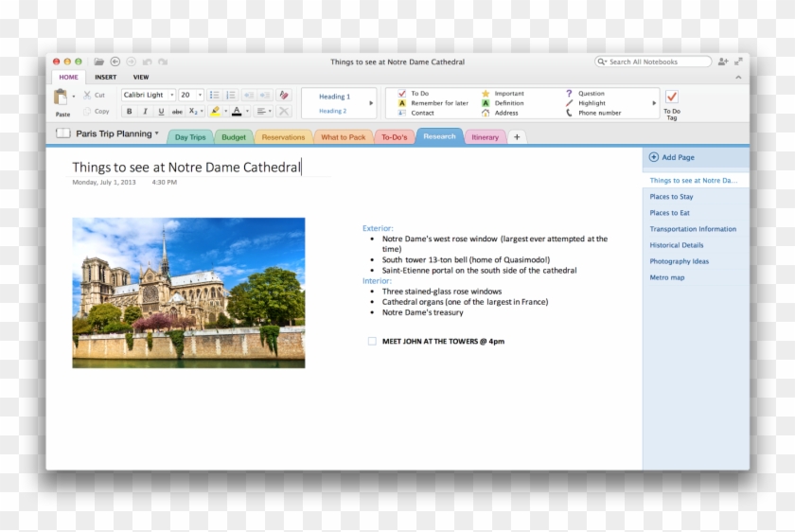This screenshot has width=795, height=532.
Task: Apply the Contact tag
Action: point(415,113)
